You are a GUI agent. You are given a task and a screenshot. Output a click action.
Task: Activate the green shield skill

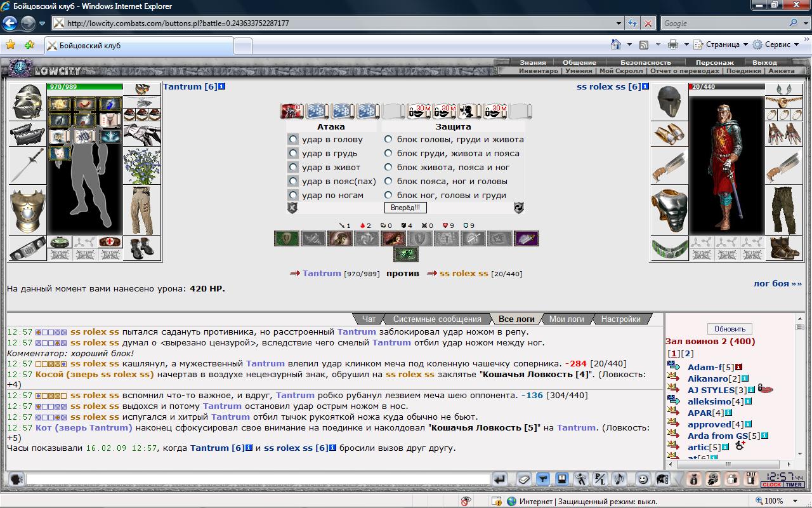(x=287, y=238)
